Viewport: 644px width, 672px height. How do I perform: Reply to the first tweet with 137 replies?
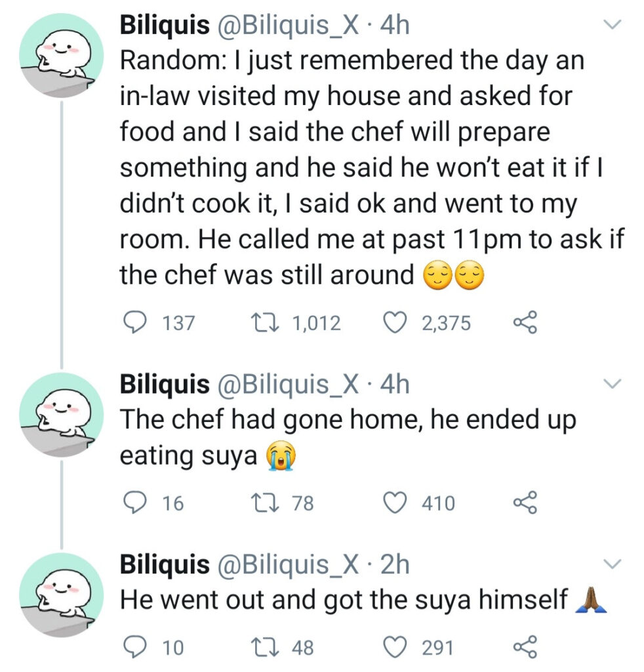click(x=134, y=323)
